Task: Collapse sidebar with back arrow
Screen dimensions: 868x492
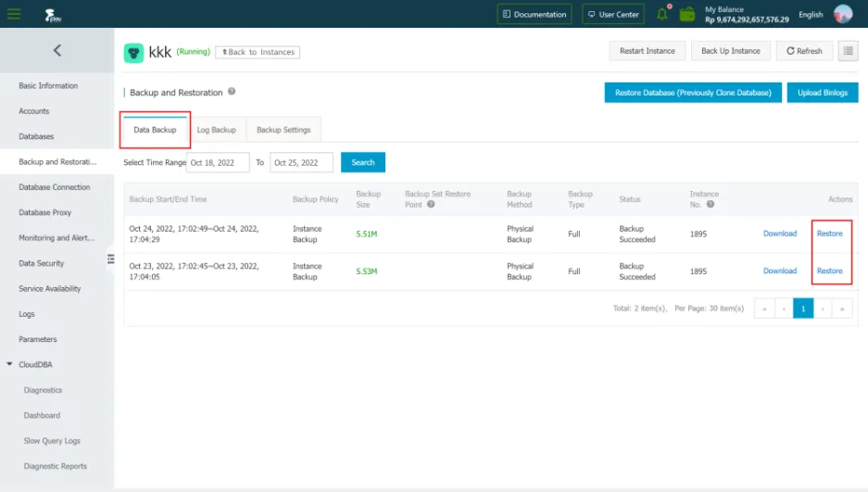Action: [x=57, y=50]
